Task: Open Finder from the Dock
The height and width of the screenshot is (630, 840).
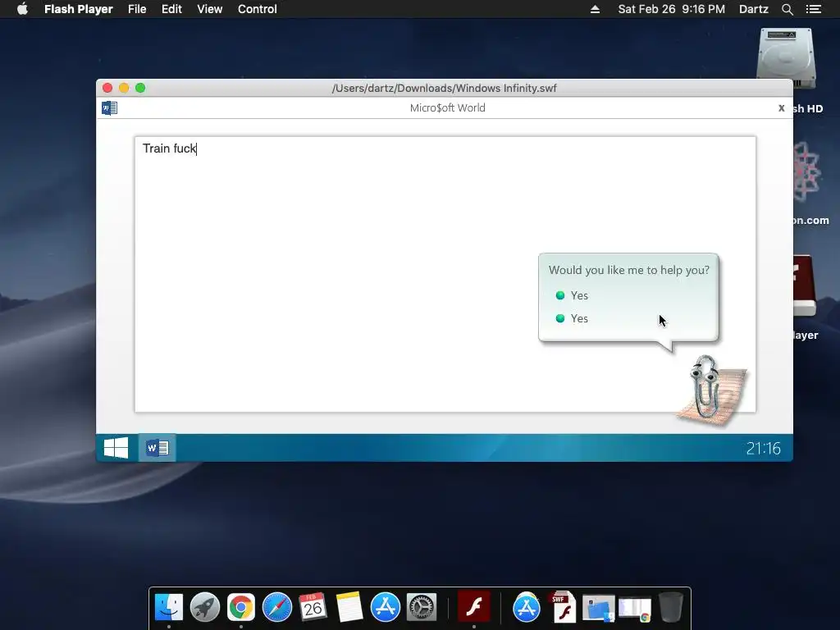Action: pos(169,607)
